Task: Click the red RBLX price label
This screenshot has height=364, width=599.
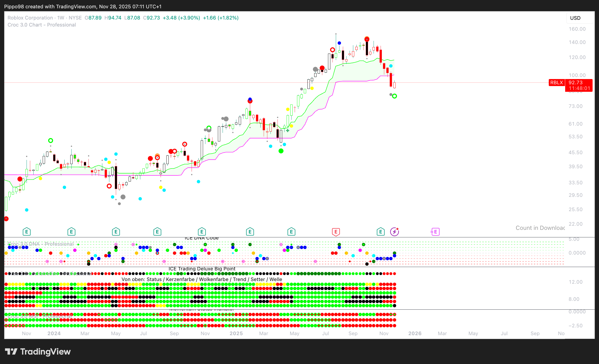Action: (x=557, y=82)
